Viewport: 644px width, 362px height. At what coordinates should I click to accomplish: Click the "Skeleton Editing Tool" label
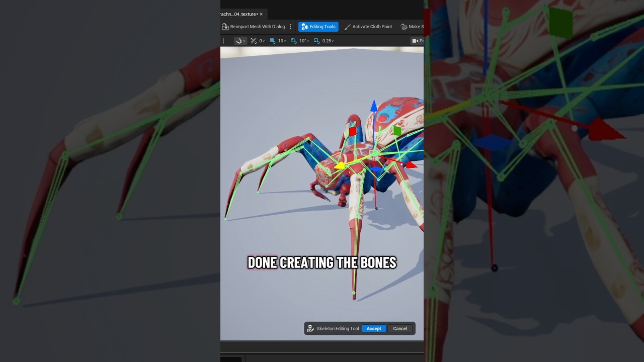(338, 328)
